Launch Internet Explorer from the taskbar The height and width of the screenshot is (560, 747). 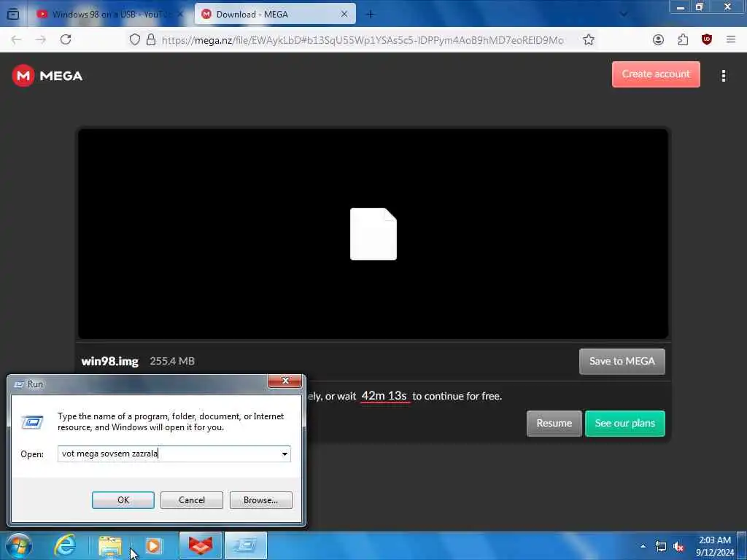click(65, 545)
